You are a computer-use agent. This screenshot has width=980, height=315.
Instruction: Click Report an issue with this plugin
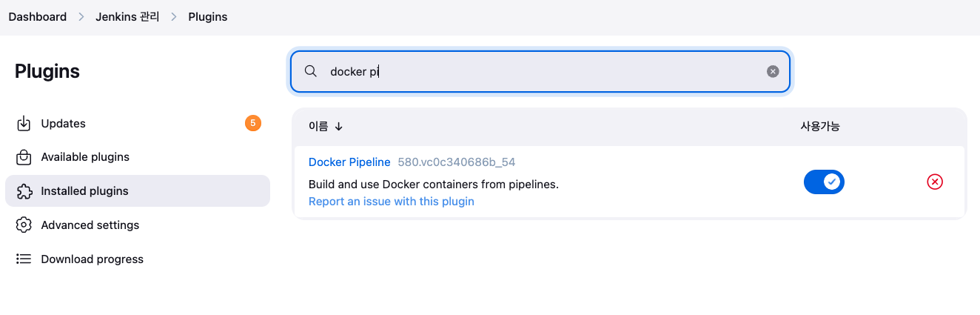click(x=392, y=202)
